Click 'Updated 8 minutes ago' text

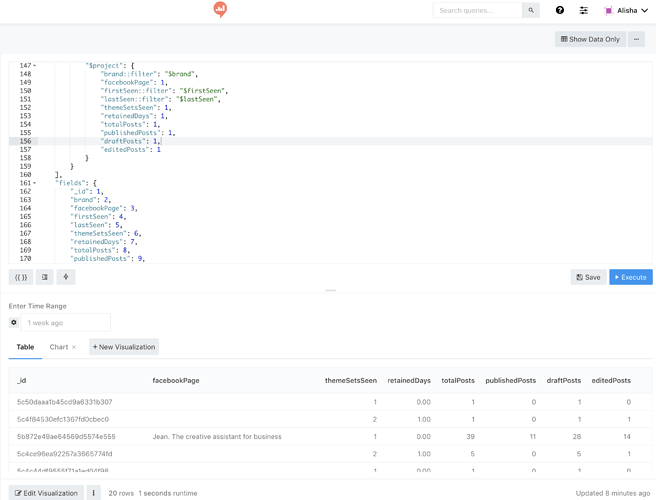[612, 493]
